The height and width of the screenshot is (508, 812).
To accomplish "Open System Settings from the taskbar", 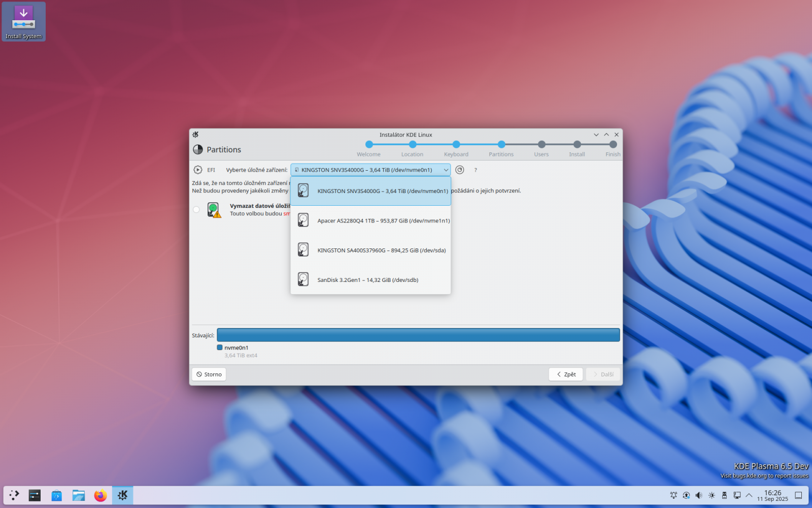I will click(x=35, y=495).
